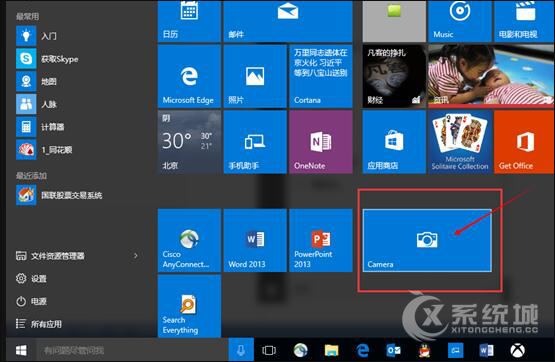The height and width of the screenshot is (362, 555).
Task: Open the Mail (邮件) tile
Action: [288, 21]
